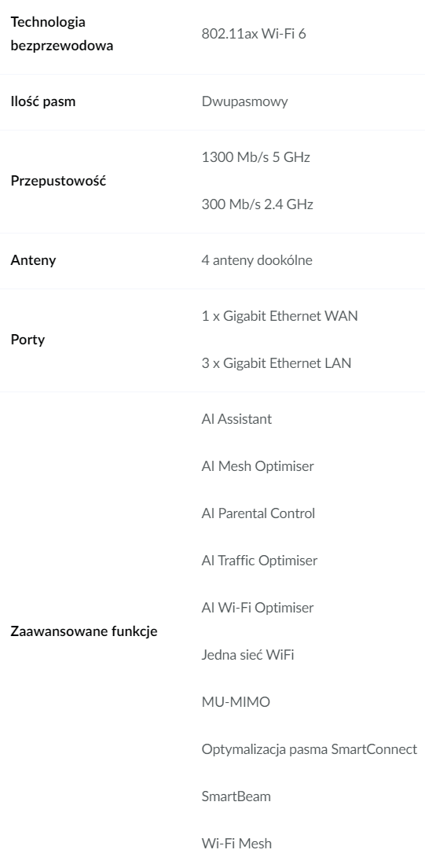Click the 802.11ax Wi-Fi 6 value
This screenshot has width=425, height=868.
click(254, 35)
